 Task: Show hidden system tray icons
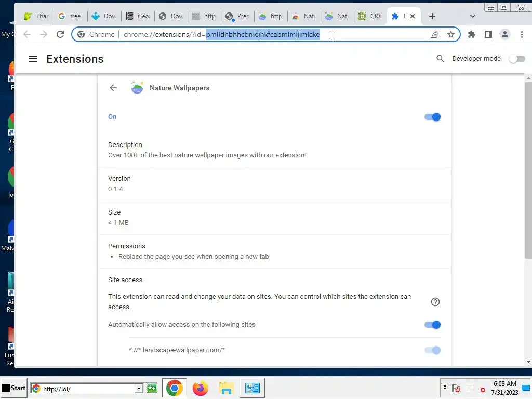tap(445, 387)
